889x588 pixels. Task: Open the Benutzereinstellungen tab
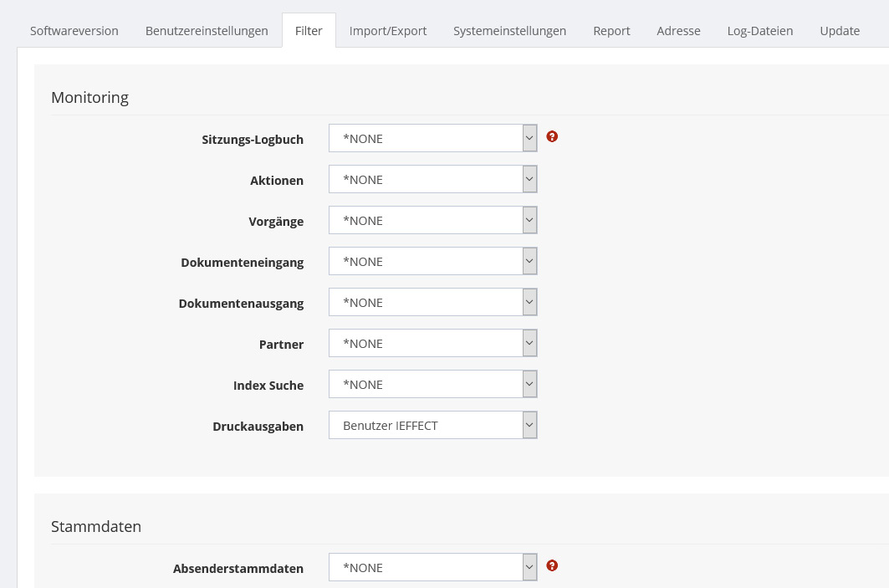[x=207, y=31]
